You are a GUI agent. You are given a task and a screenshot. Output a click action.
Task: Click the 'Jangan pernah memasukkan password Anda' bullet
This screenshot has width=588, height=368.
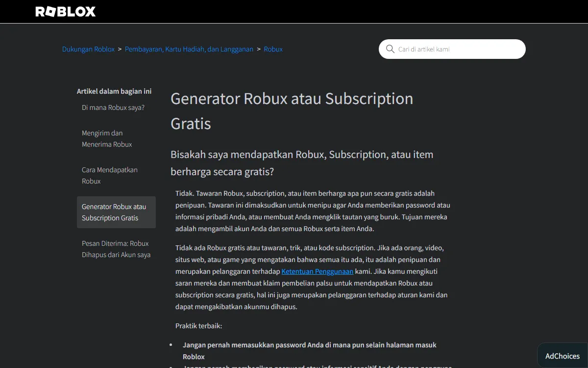click(309, 351)
